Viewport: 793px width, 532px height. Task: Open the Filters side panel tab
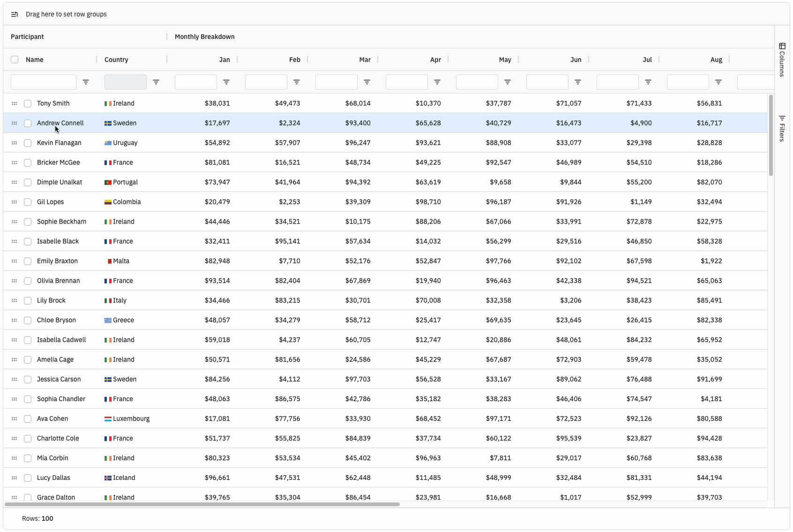point(782,128)
